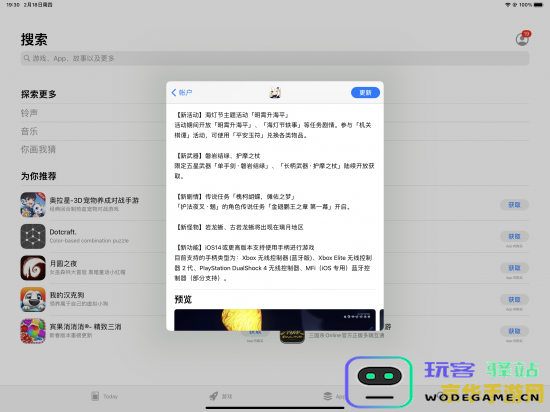This screenshot has height=412, width=550.
Task: Click 我的汉克狗 app title text
Action: pos(67,295)
